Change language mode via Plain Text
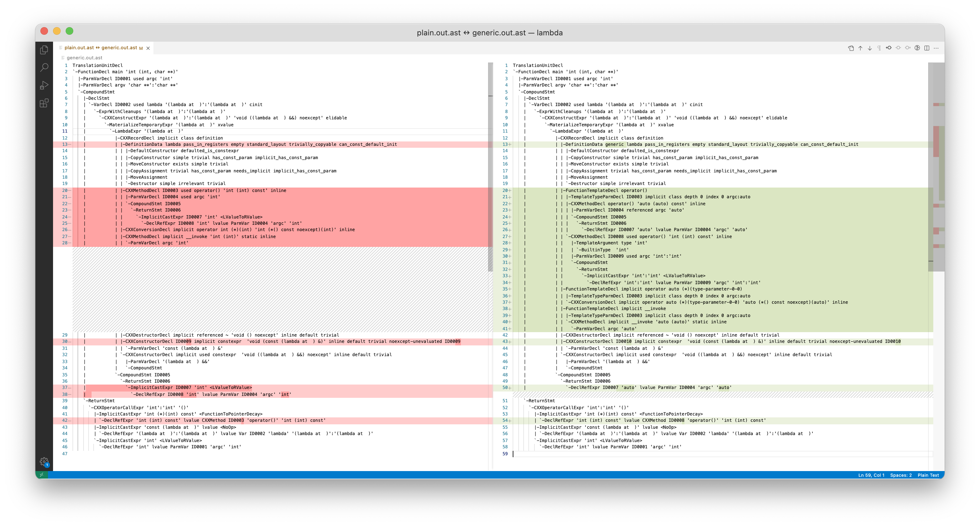The width and height of the screenshot is (980, 526). [x=928, y=475]
